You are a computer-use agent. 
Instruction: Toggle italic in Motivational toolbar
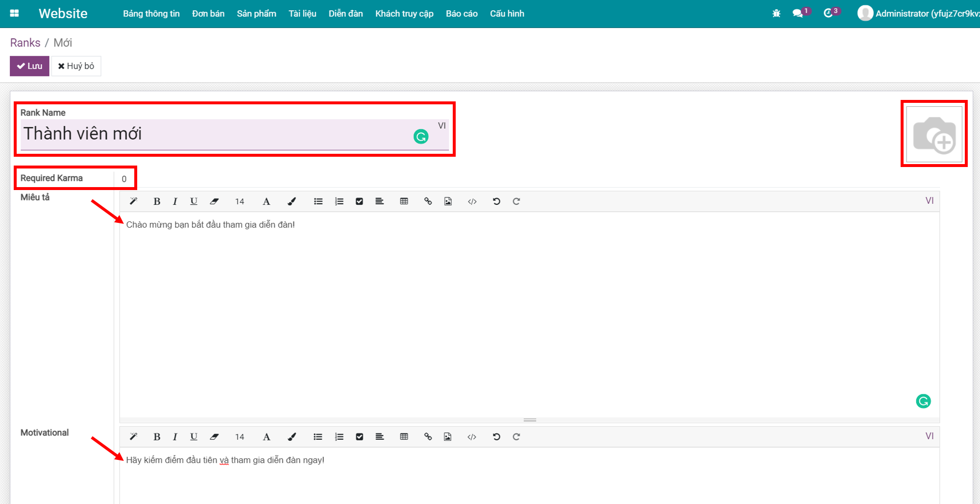point(175,437)
